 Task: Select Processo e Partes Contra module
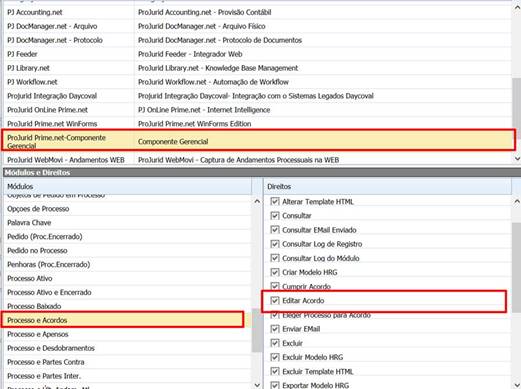click(127, 362)
